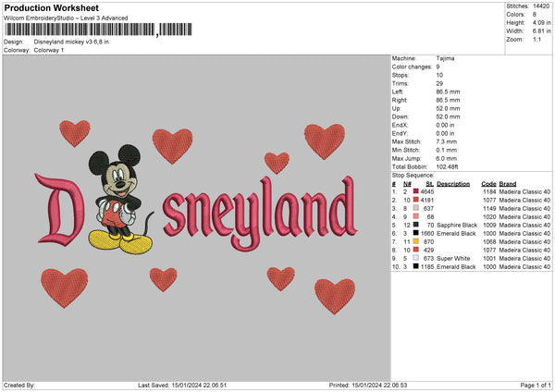The height and width of the screenshot is (392, 555).
Task: Select the Width value 6.81 in
Action: pos(541,31)
